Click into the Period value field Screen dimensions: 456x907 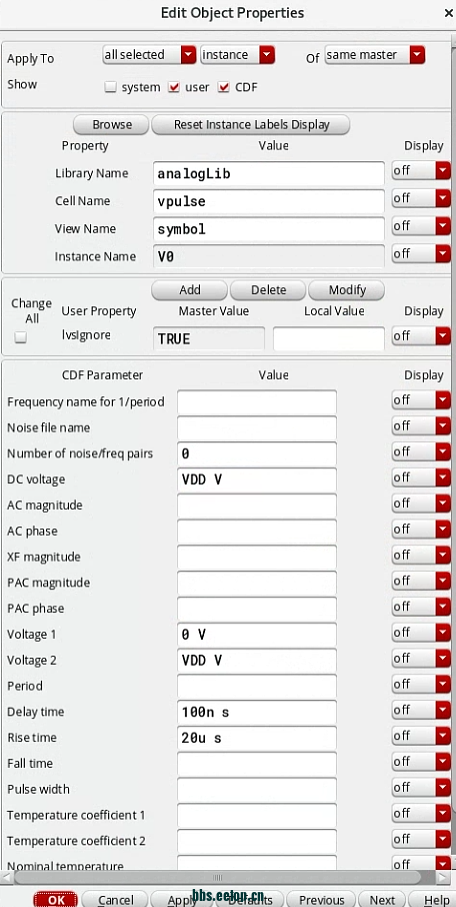pyautogui.click(x=256, y=687)
